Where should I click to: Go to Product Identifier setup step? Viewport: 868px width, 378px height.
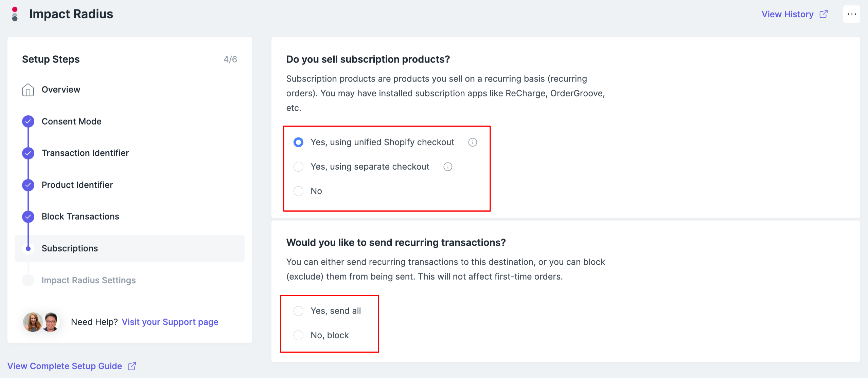click(x=77, y=185)
